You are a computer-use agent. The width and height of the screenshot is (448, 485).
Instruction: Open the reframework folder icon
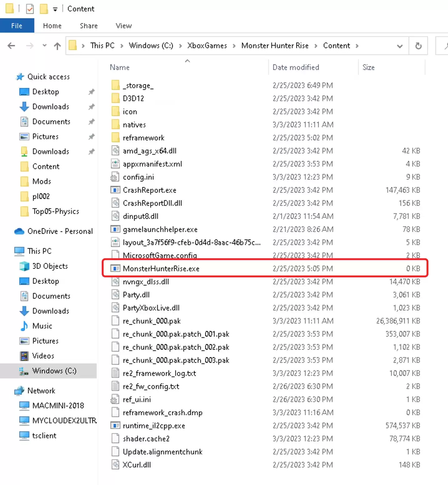click(115, 137)
